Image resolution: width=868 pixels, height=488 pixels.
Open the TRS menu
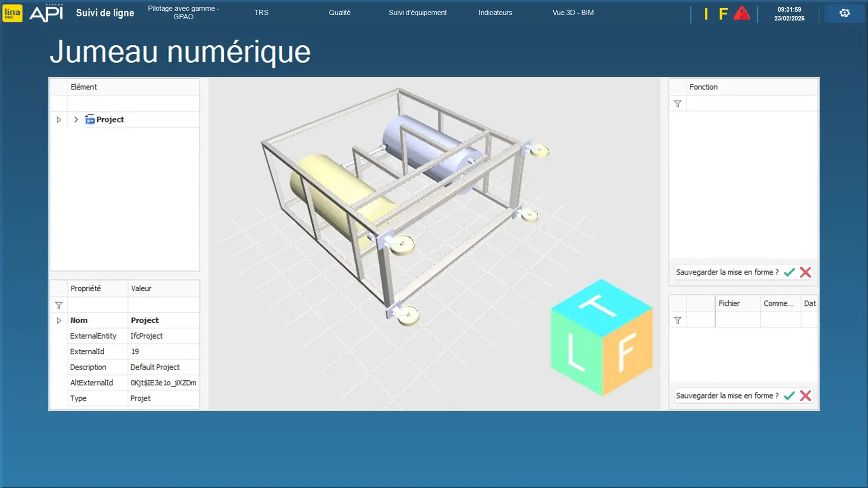[261, 13]
